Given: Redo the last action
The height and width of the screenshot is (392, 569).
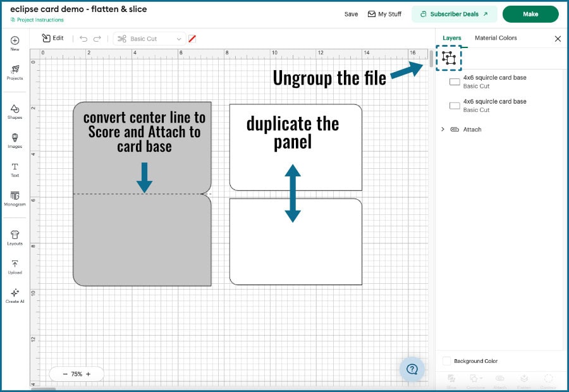Looking at the screenshot, I should [97, 39].
